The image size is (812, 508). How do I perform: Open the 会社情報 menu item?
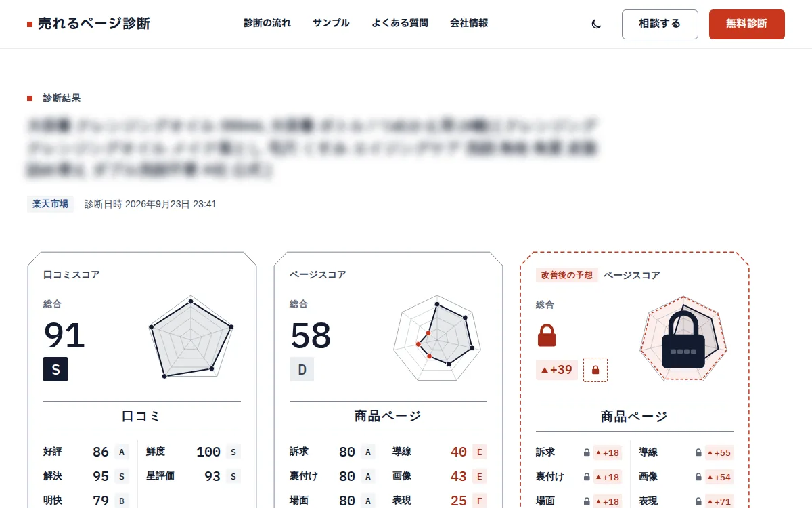(x=469, y=23)
